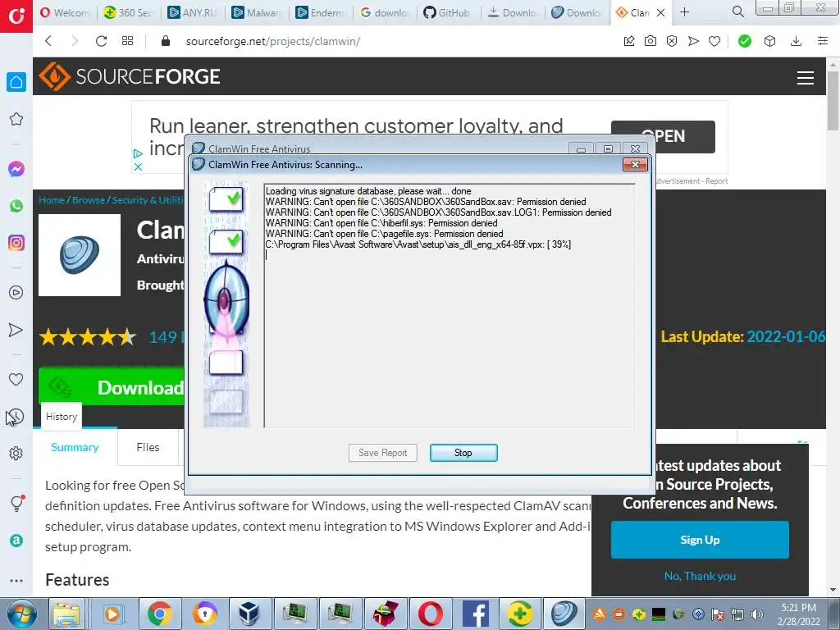Open Easy Setup sliders icon
The width and height of the screenshot is (840, 630).
(823, 41)
